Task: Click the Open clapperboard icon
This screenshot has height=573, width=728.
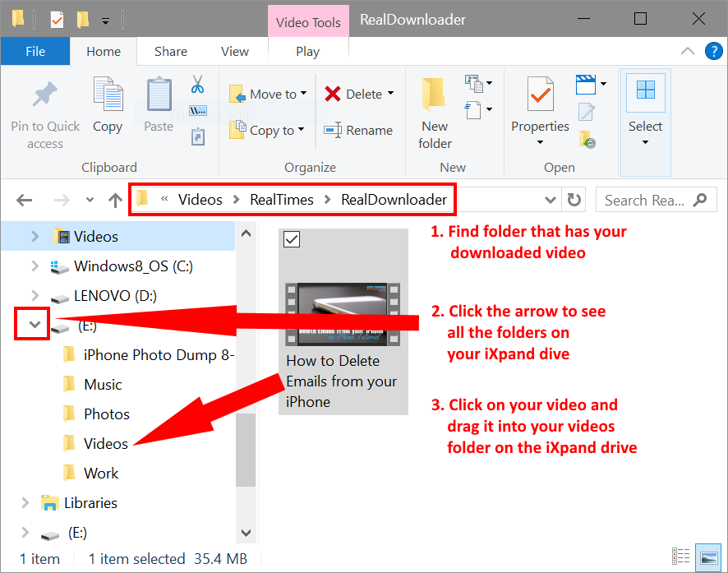Action: 586,85
